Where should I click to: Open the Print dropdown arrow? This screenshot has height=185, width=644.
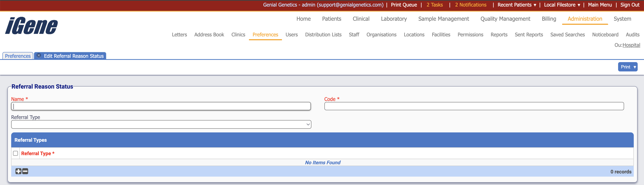635,67
